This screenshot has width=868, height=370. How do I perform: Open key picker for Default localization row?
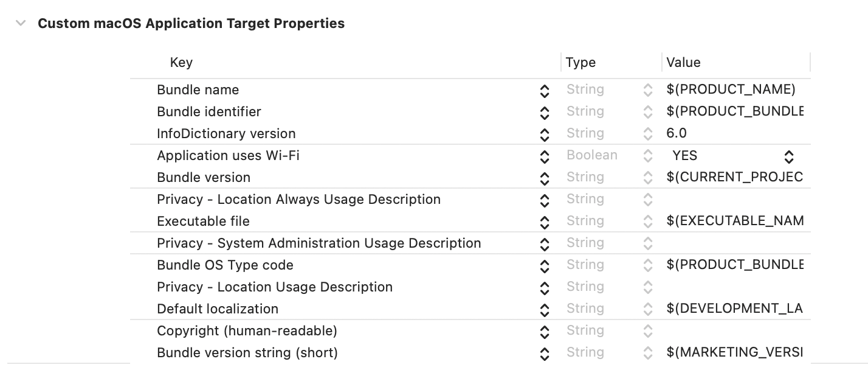coord(545,310)
